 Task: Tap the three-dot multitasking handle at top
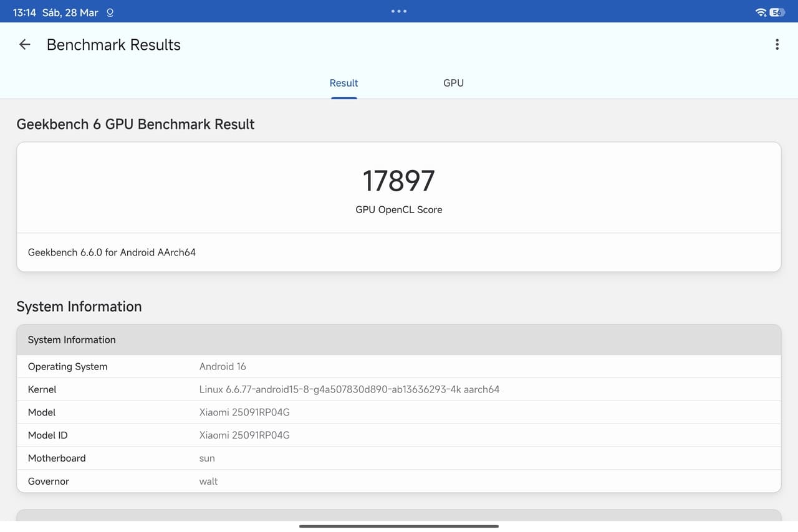[398, 11]
